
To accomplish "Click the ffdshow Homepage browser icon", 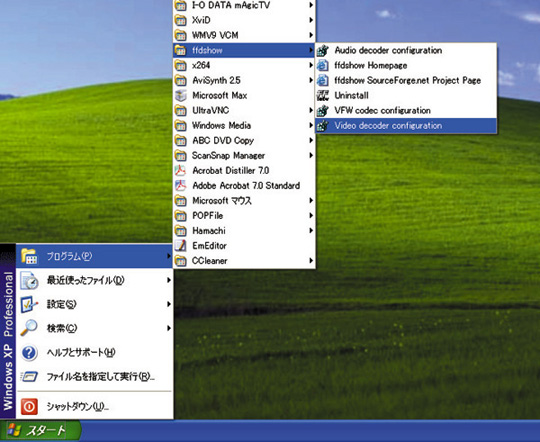I will (323, 65).
